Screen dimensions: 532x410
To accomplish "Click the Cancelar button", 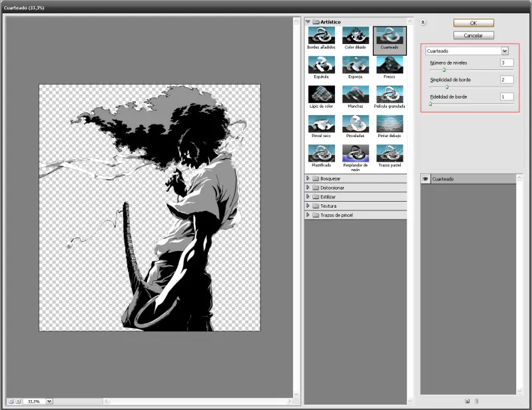I will pos(473,35).
